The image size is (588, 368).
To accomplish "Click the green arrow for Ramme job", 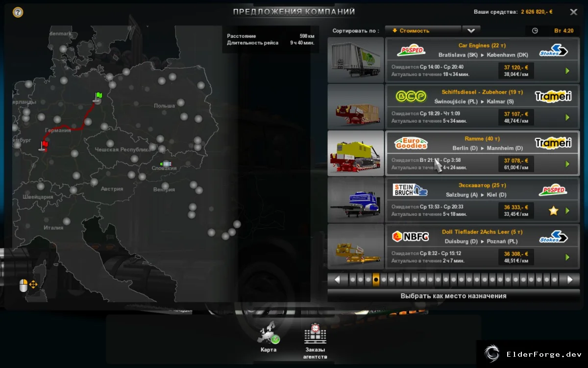I will click(567, 164).
